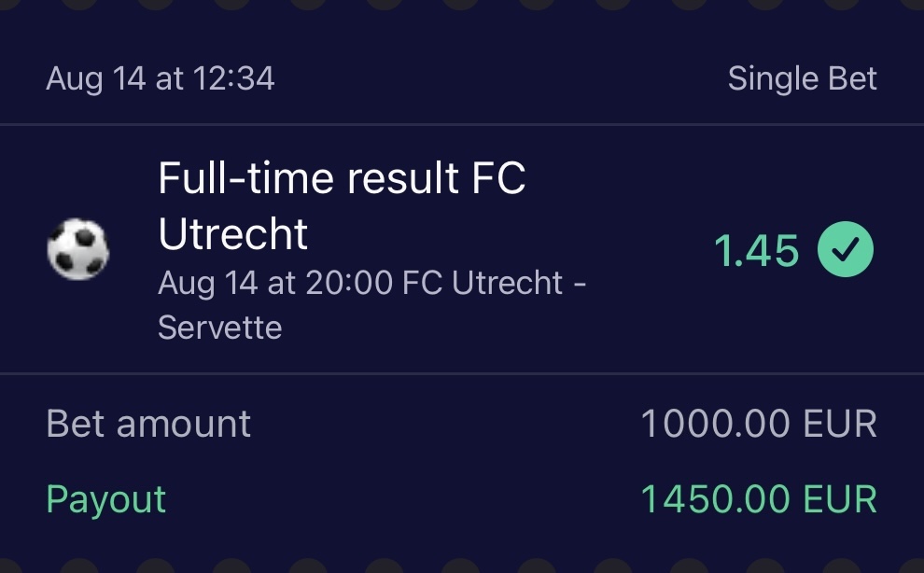Tap the soccer ball sport icon
The height and width of the screenshot is (573, 924).
[x=77, y=251]
